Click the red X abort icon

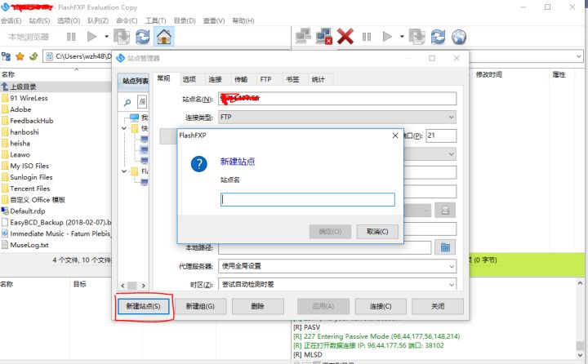[x=345, y=37]
